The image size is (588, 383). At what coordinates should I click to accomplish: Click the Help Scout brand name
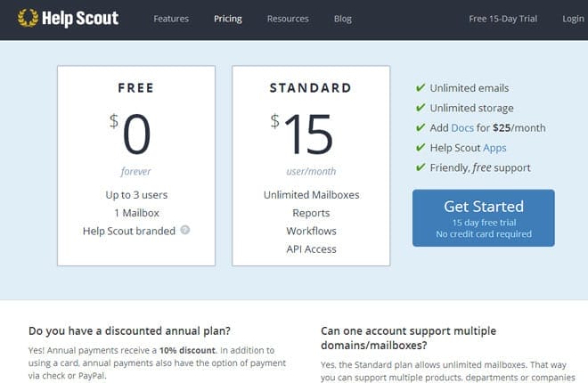(x=81, y=18)
